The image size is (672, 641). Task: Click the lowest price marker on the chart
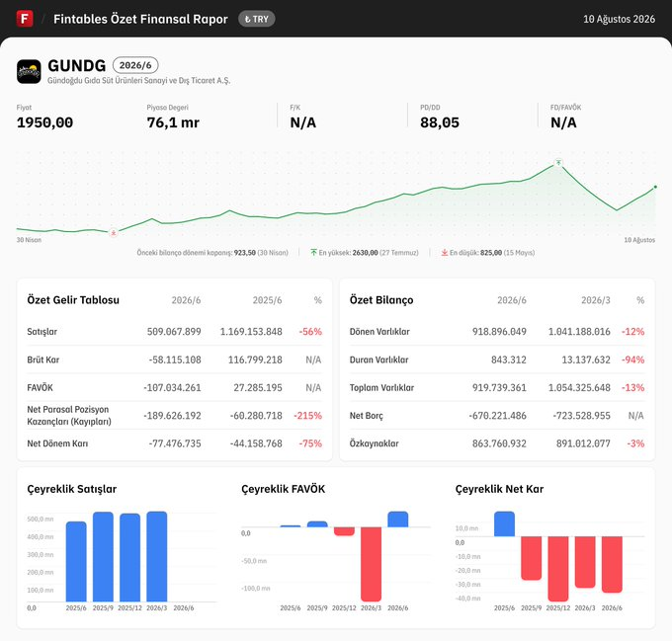113,233
